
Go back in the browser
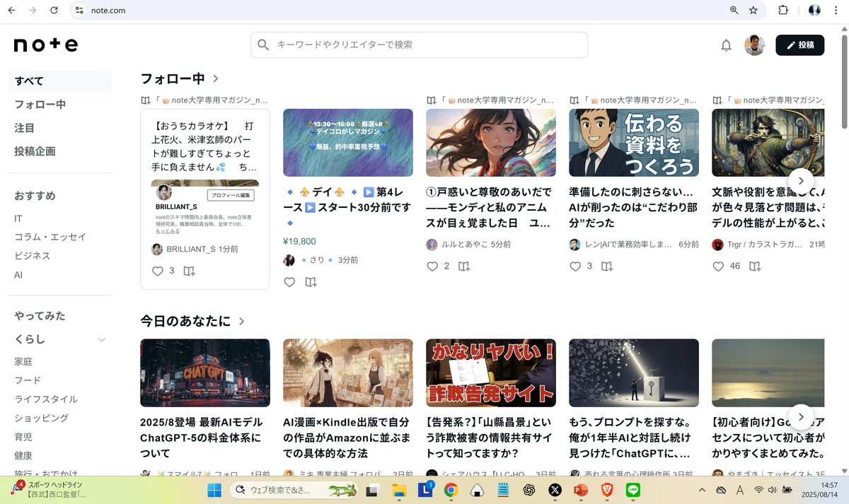(x=11, y=11)
